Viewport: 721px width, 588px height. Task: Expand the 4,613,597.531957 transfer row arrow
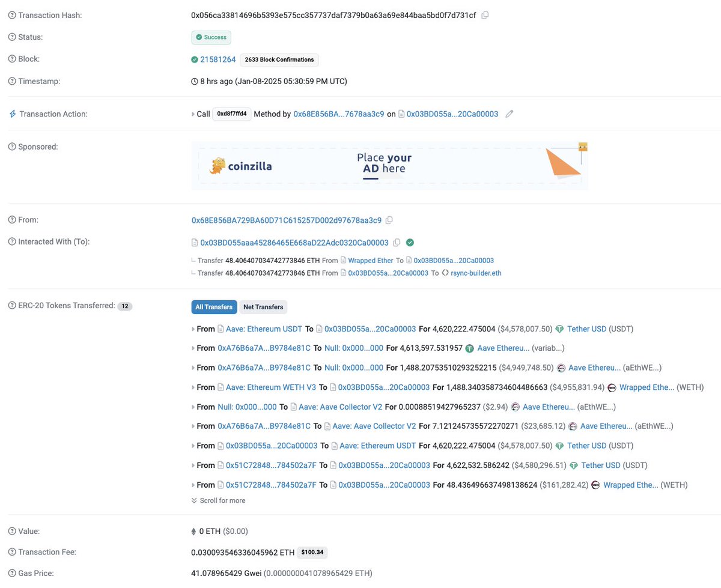pyautogui.click(x=193, y=348)
